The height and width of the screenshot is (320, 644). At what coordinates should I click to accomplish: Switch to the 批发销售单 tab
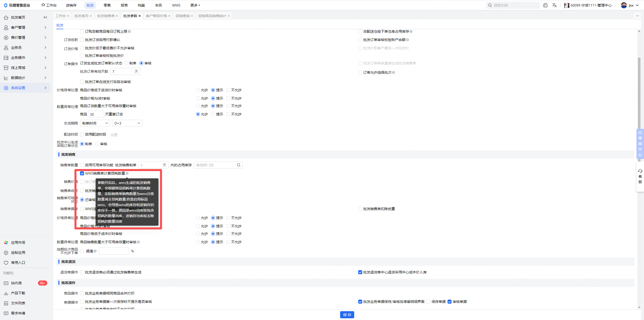(x=106, y=16)
